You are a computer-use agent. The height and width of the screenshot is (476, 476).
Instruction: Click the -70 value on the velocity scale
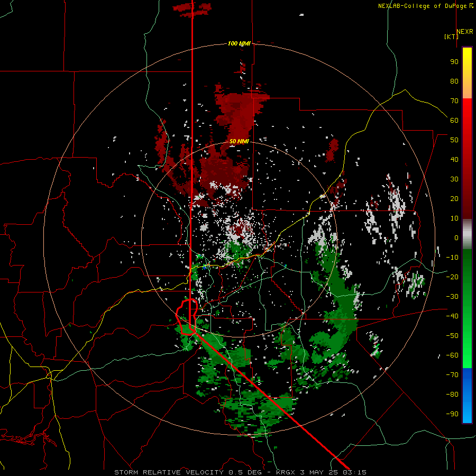(452, 375)
